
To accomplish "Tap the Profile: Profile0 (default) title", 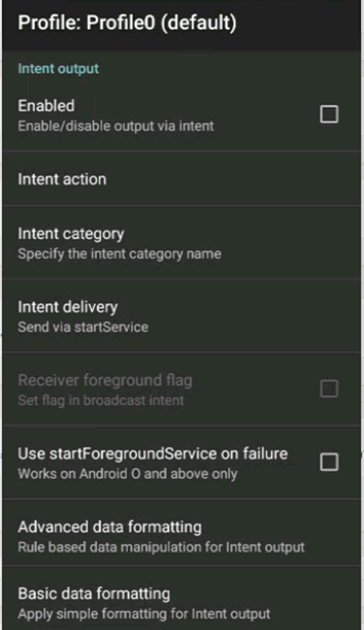I will tap(127, 23).
